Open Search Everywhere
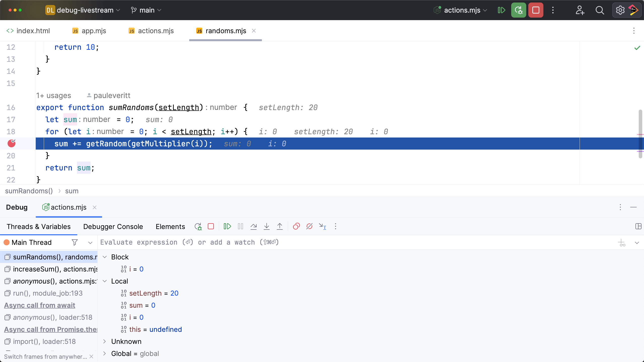 coord(600,10)
